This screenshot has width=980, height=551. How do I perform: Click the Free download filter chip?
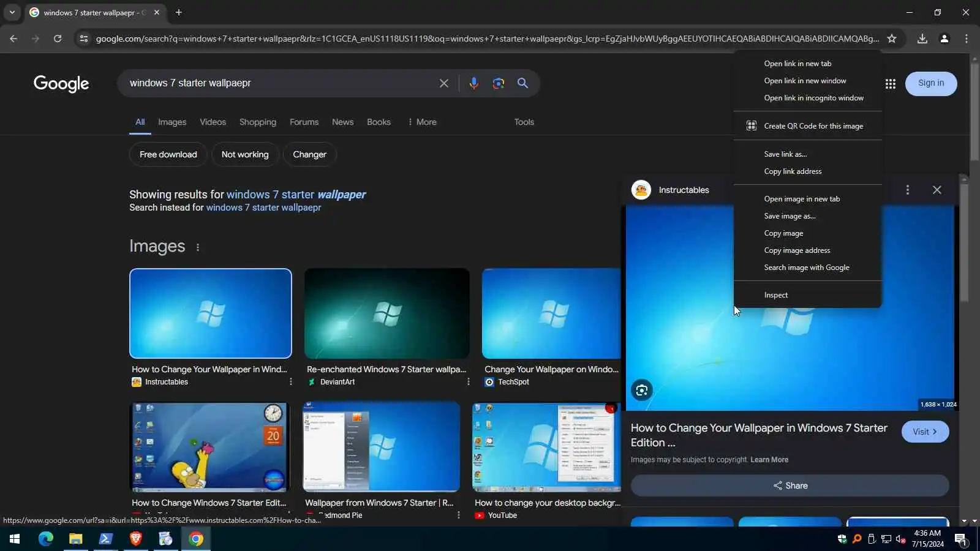168,154
